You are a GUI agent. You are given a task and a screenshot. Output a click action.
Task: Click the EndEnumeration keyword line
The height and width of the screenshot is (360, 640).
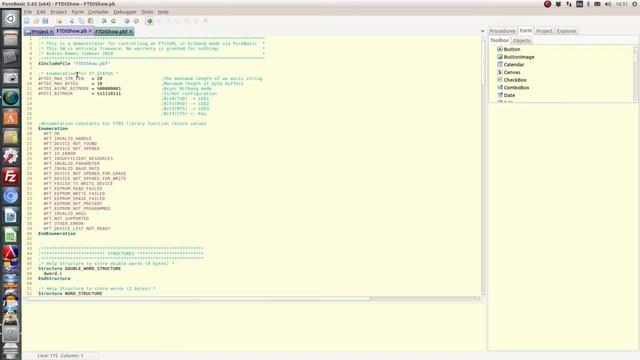pos(57,233)
